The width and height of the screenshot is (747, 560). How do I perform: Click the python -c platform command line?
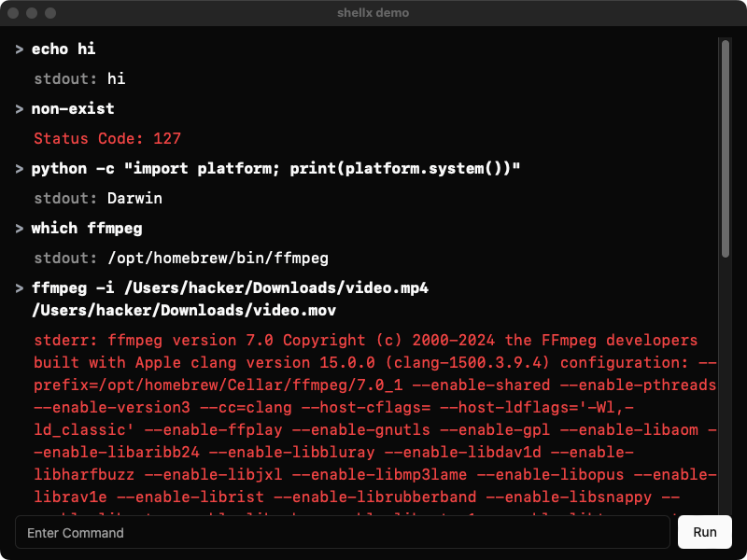275,169
